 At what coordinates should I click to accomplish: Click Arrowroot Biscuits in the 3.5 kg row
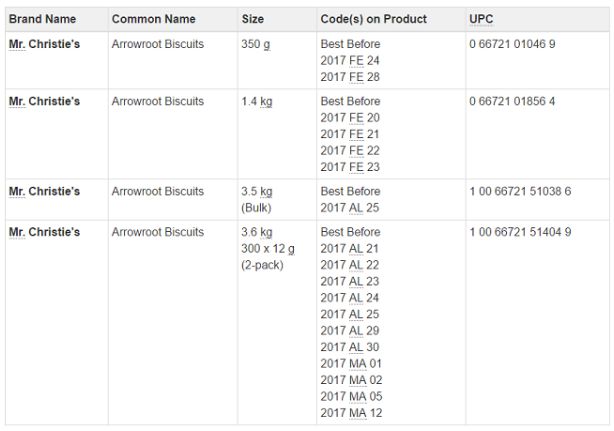pos(158,191)
